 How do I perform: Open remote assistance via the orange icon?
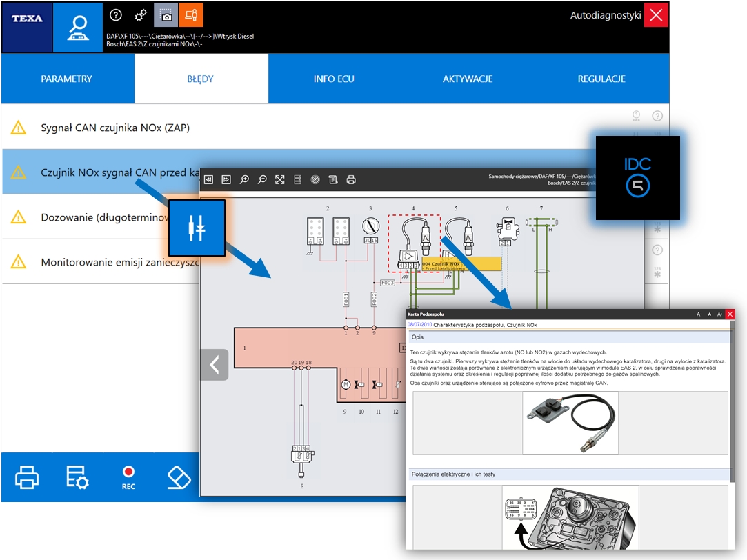click(x=191, y=14)
